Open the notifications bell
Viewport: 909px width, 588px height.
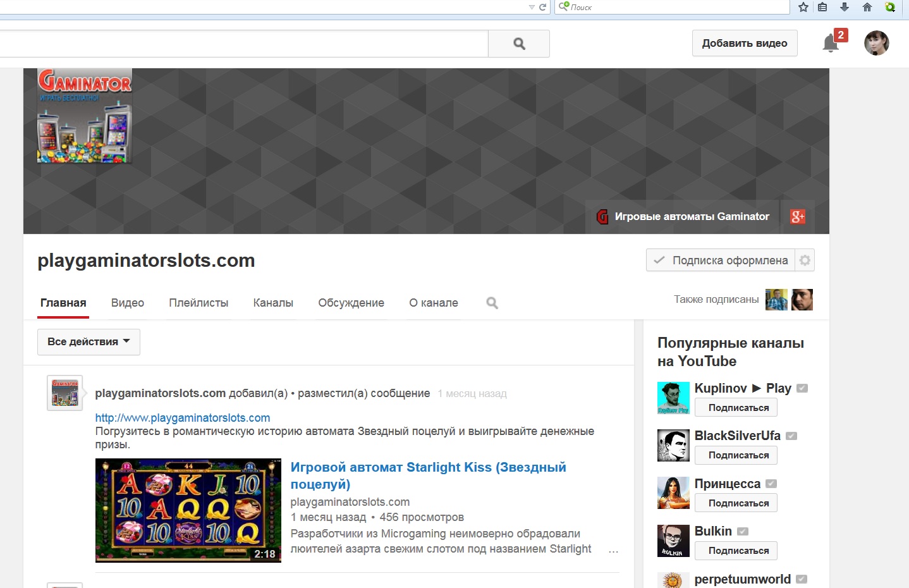coord(831,43)
